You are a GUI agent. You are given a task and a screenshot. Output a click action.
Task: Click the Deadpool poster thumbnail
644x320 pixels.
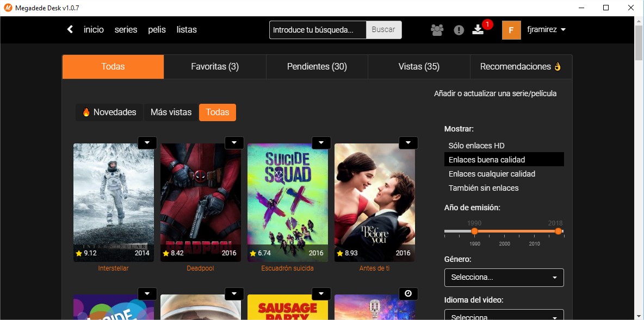tap(200, 202)
